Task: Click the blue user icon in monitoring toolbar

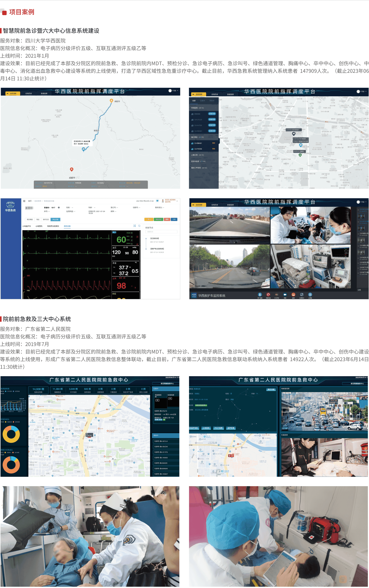Action: click(260, 294)
